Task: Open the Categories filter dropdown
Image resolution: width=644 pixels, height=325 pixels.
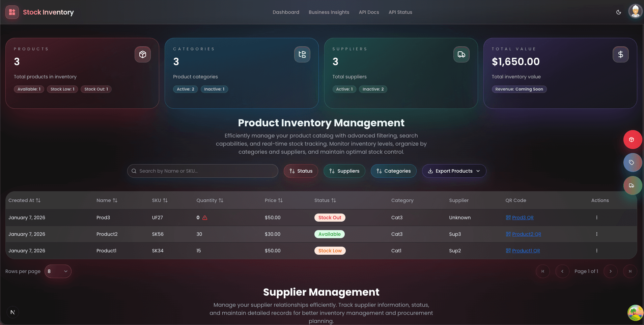Action: [x=393, y=171]
